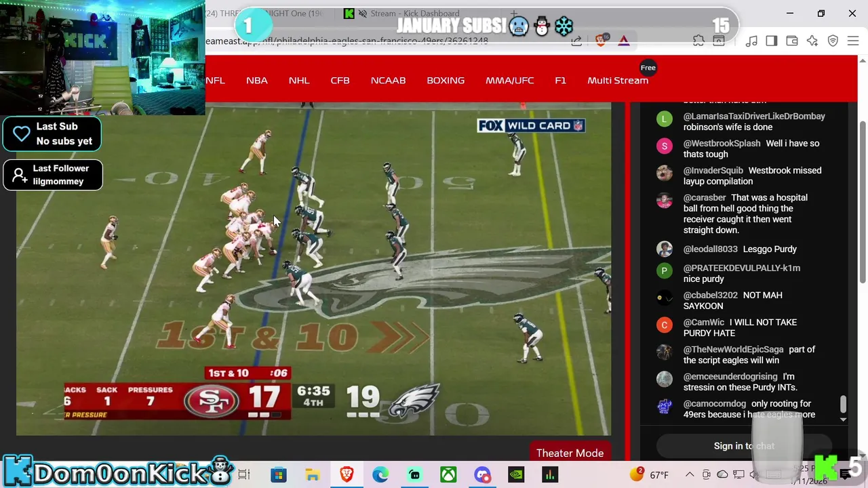Toggle the browser sidebar panel icon
Viewport: 868px width, 488px height.
point(772,41)
